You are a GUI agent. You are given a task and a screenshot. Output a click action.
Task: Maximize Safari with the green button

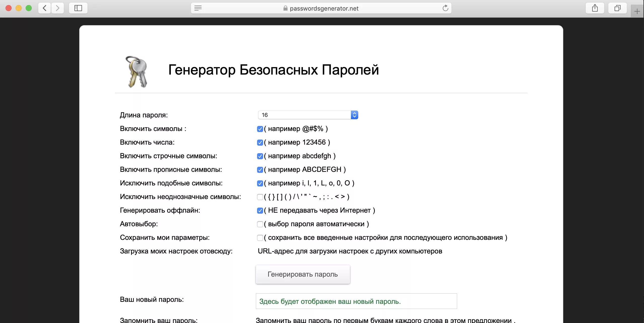[x=29, y=8]
